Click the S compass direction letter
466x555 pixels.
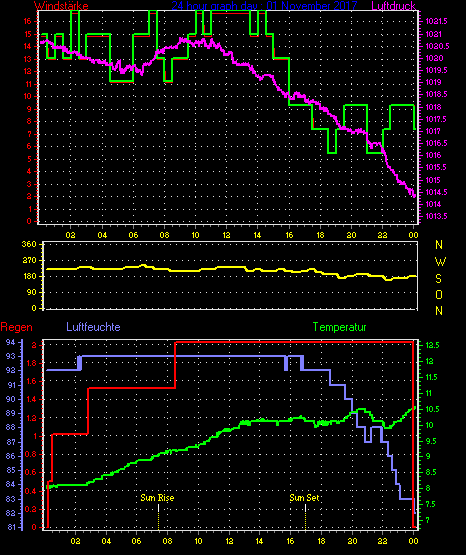point(438,279)
